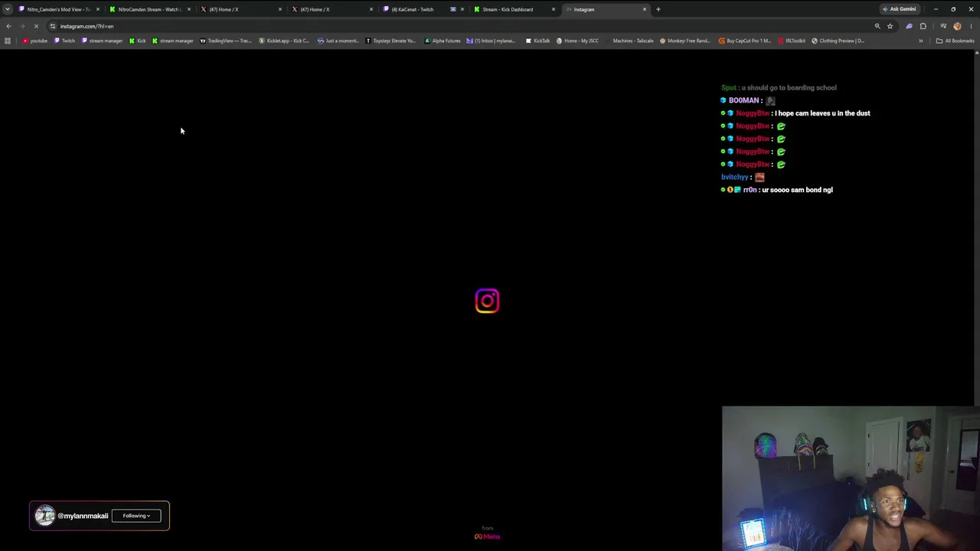Close the Instagram tab
Image resolution: width=980 pixels, height=551 pixels.
coord(645,9)
